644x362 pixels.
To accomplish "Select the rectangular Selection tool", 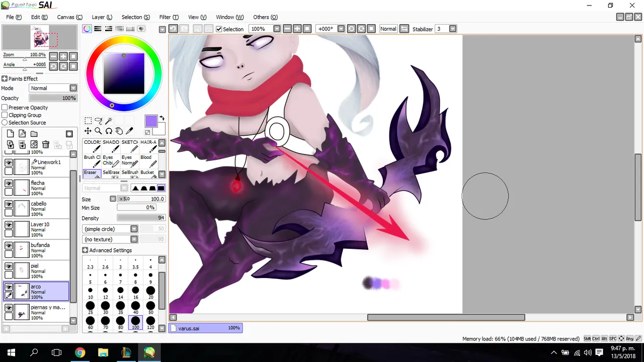I will 88,121.
